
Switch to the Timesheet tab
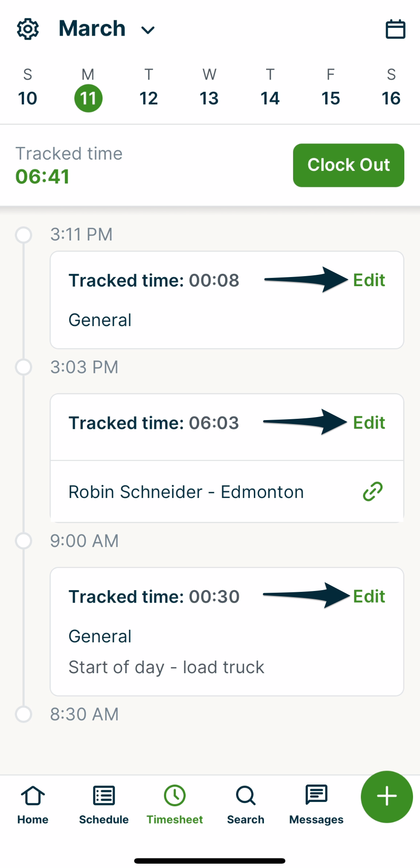[175, 805]
